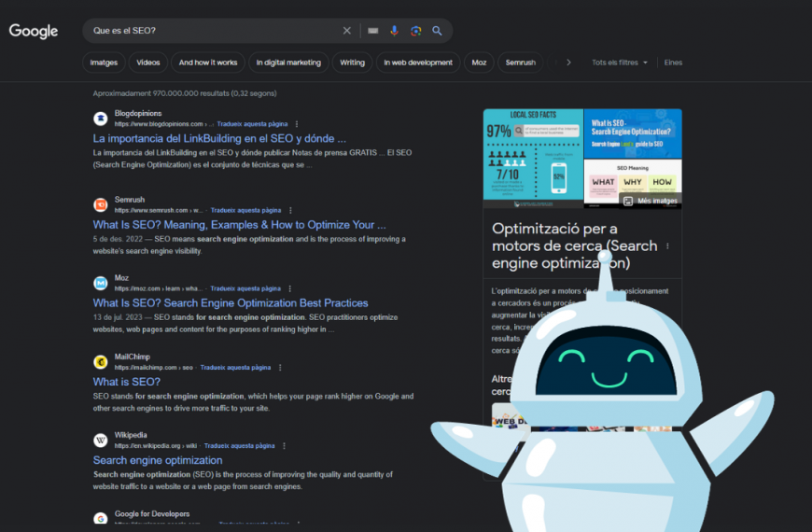Viewport: 812px width, 532px height.
Task: Click the Semrush site name text
Action: (x=130, y=200)
